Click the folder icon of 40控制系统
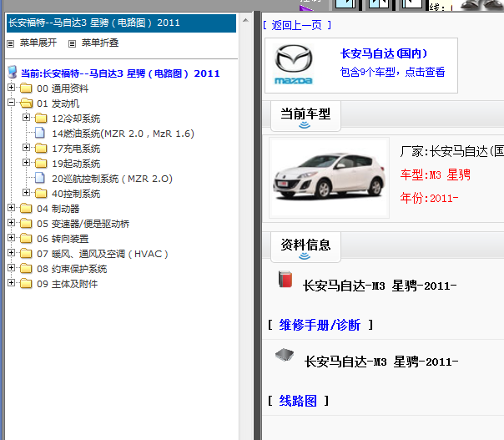504x440 pixels. tap(41, 193)
